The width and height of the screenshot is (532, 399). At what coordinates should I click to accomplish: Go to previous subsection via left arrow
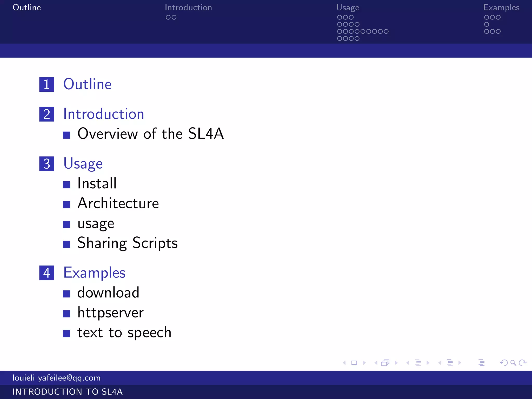click(x=408, y=363)
